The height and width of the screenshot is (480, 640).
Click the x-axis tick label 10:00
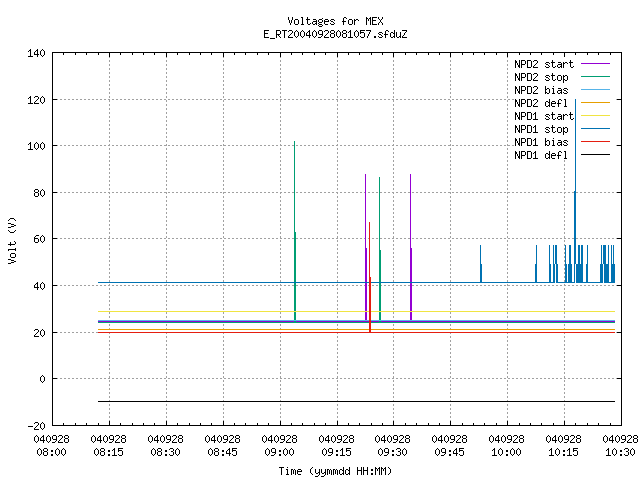tap(507, 452)
